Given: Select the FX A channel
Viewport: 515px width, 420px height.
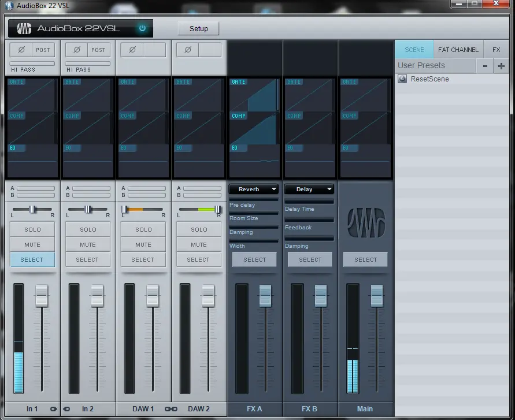Looking at the screenshot, I should (x=254, y=260).
